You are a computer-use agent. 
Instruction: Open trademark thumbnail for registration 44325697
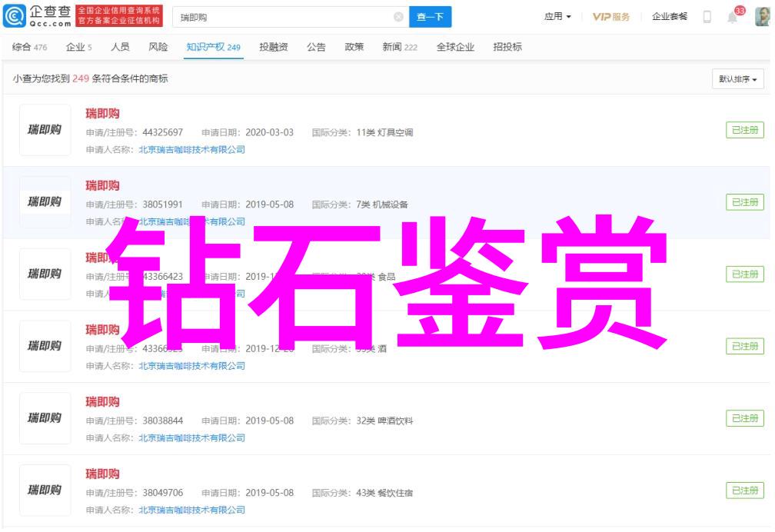45,130
